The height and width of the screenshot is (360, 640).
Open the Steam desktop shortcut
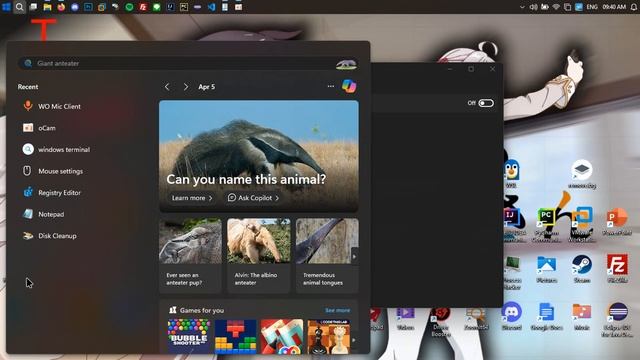point(582,269)
